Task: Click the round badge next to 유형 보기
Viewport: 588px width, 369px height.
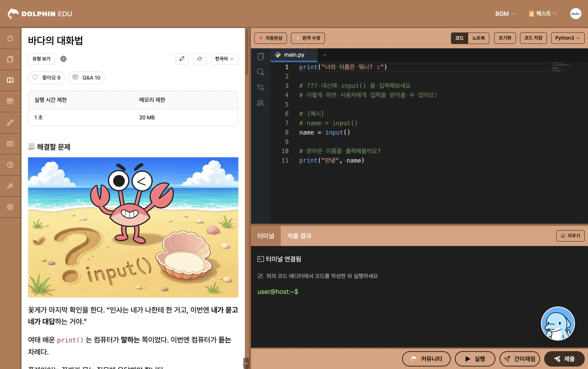Action: (x=63, y=59)
